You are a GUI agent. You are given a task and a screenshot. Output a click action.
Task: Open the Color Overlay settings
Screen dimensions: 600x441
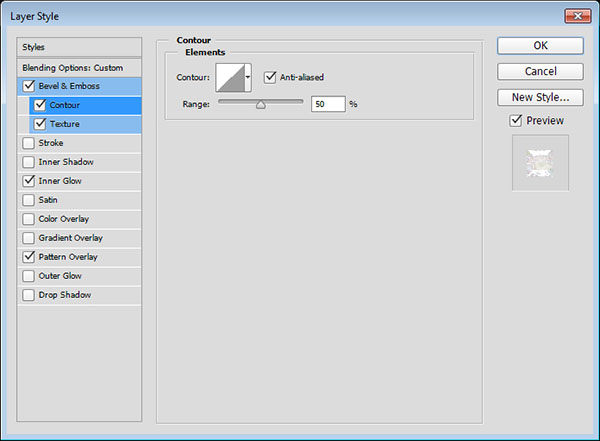pos(79,219)
